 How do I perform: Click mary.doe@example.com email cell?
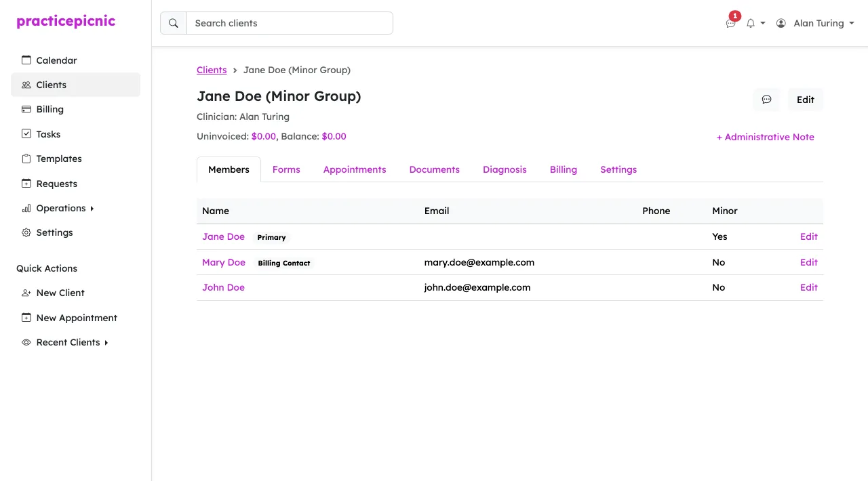coord(479,262)
